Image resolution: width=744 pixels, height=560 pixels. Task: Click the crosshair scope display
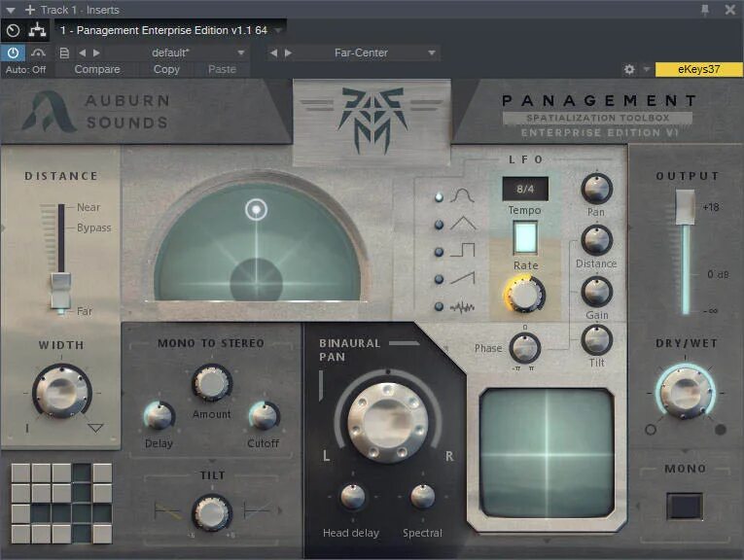point(548,455)
